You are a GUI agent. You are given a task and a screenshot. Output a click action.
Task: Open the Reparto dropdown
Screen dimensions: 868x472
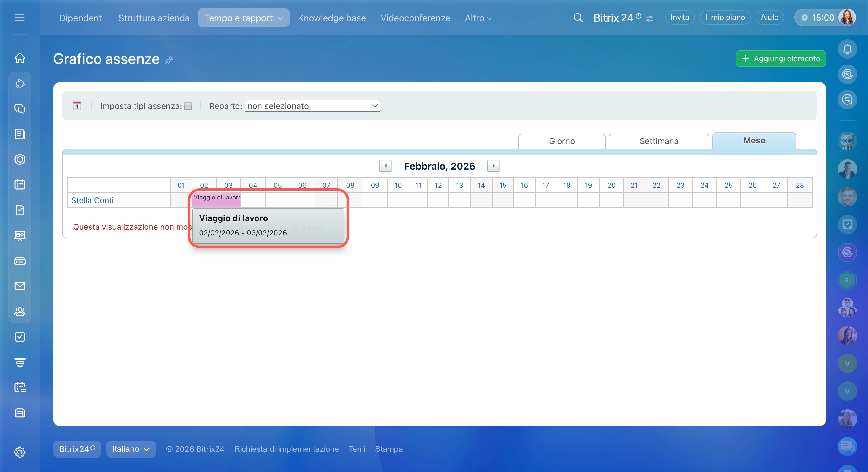[x=312, y=106]
